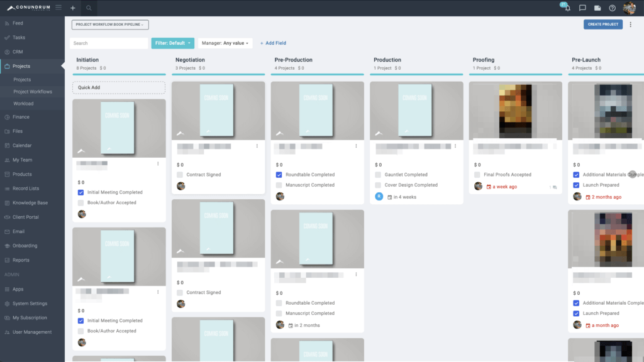Click the 'in 2 months' due date

(x=304, y=326)
